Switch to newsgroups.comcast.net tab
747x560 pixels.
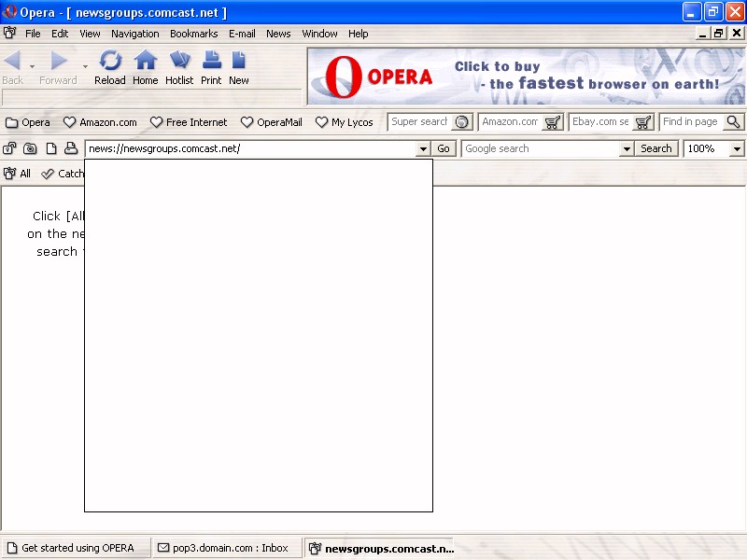click(x=380, y=548)
